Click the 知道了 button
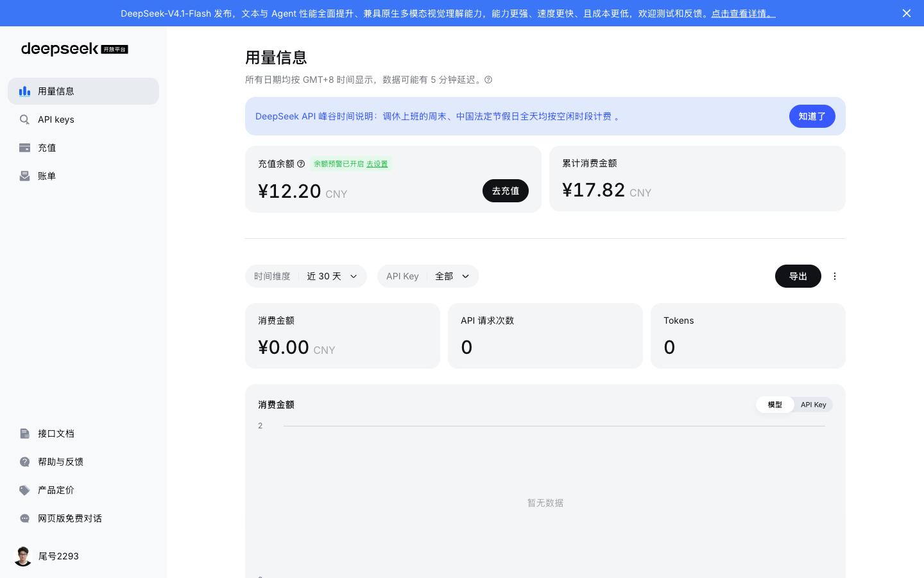 [x=812, y=116]
